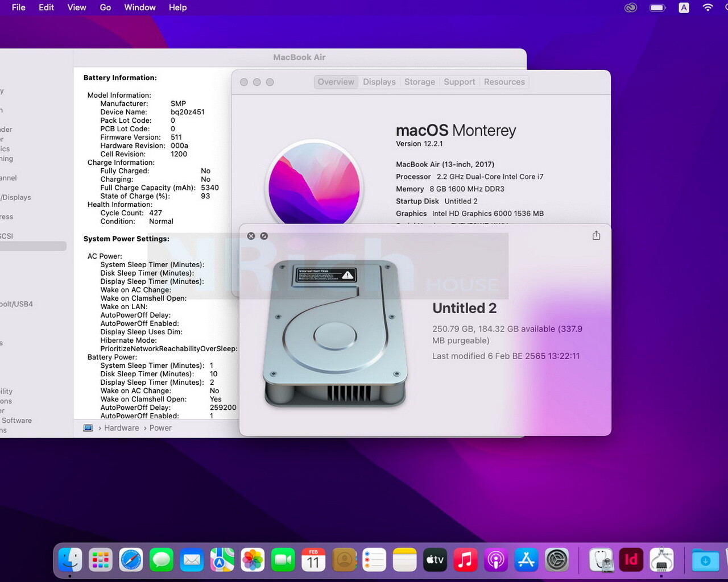Open the Go menu
This screenshot has height=582, width=728.
coord(106,7)
